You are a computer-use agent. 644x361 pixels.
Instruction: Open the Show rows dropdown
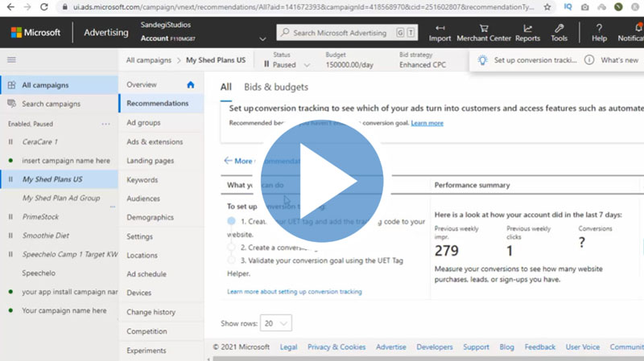pyautogui.click(x=275, y=323)
